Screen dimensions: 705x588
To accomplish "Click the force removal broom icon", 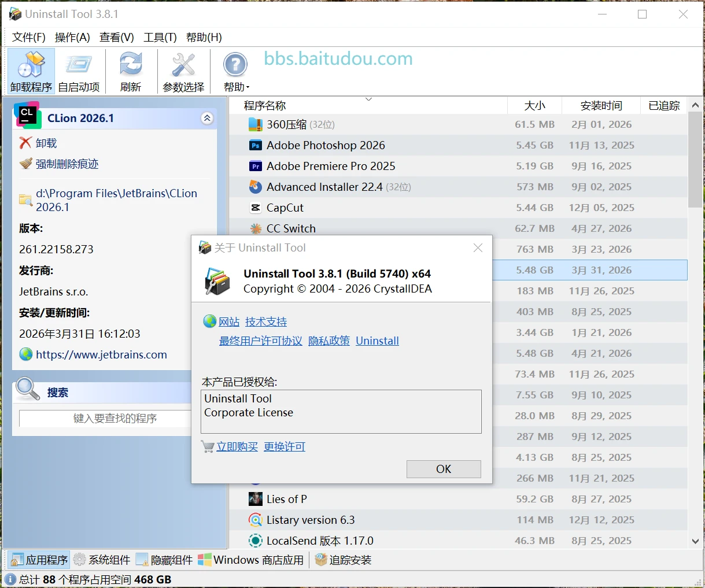I will (25, 164).
